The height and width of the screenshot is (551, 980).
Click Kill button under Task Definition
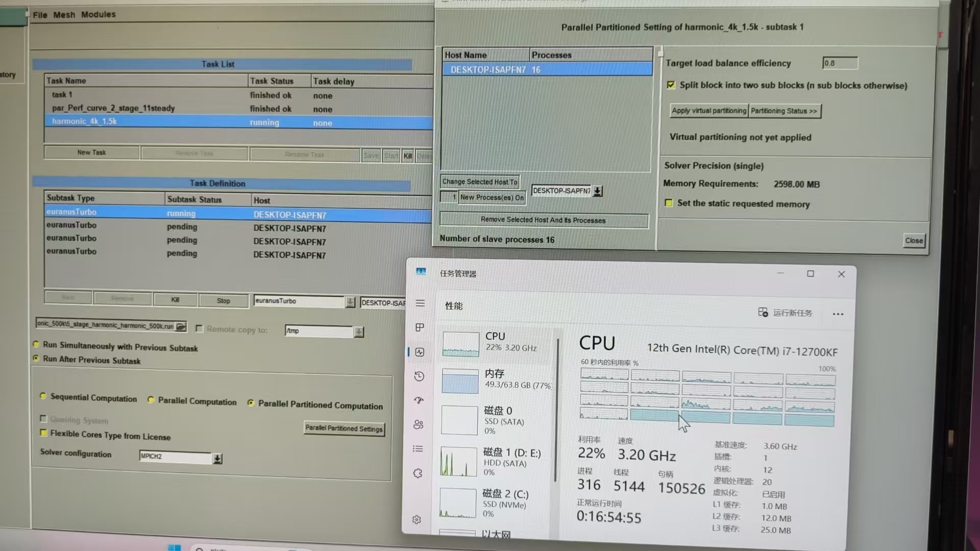point(175,299)
